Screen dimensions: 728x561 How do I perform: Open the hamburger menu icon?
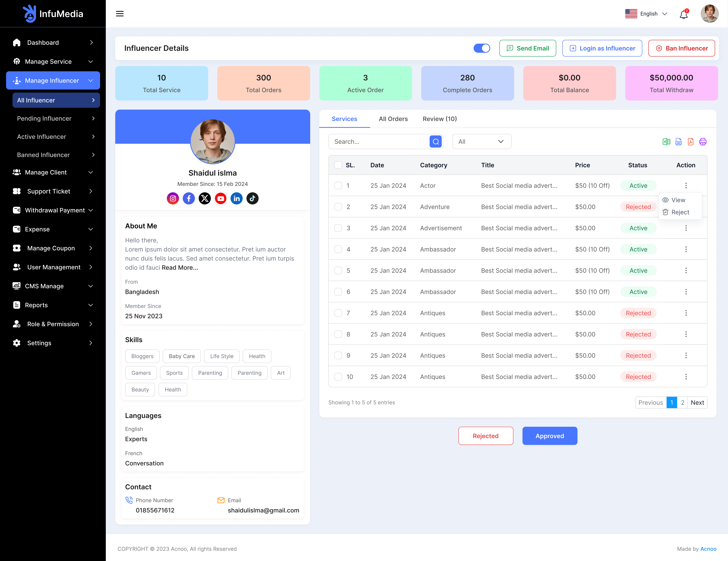coord(120,14)
